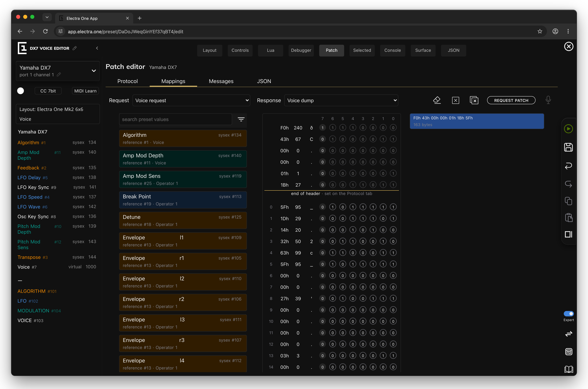Toggle bit 4 of row 1 1Dh
588x389 pixels.
tap(353, 218)
